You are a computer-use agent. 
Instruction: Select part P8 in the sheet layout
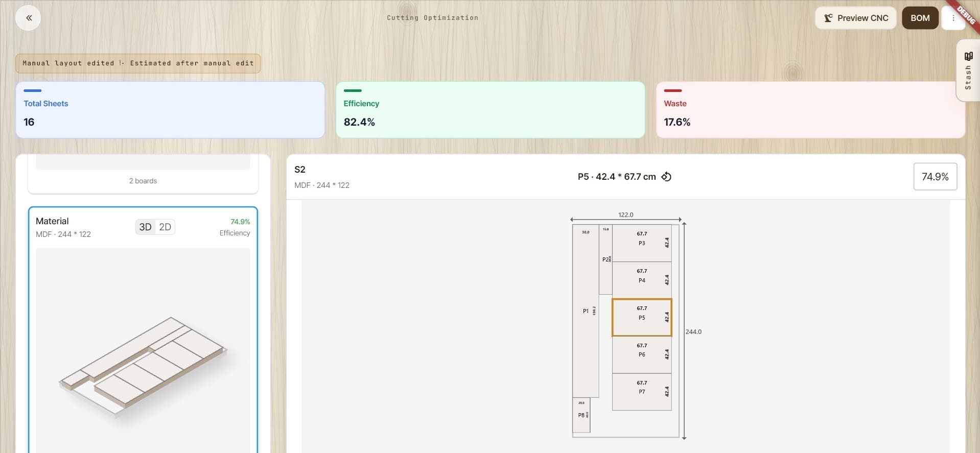coord(581,415)
